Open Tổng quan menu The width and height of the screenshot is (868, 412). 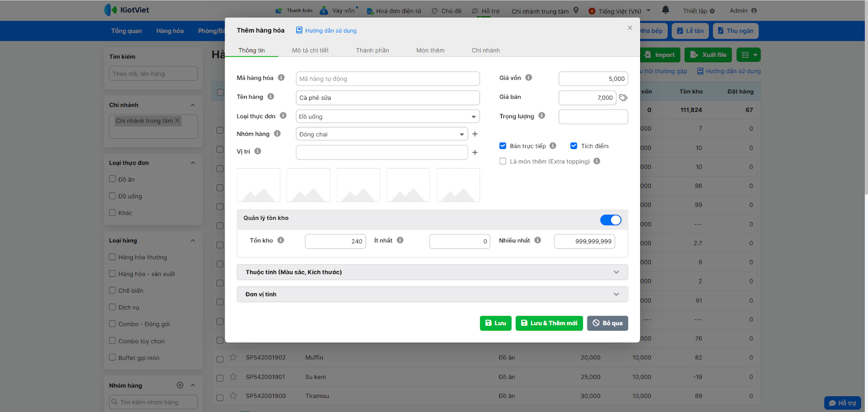coord(126,31)
